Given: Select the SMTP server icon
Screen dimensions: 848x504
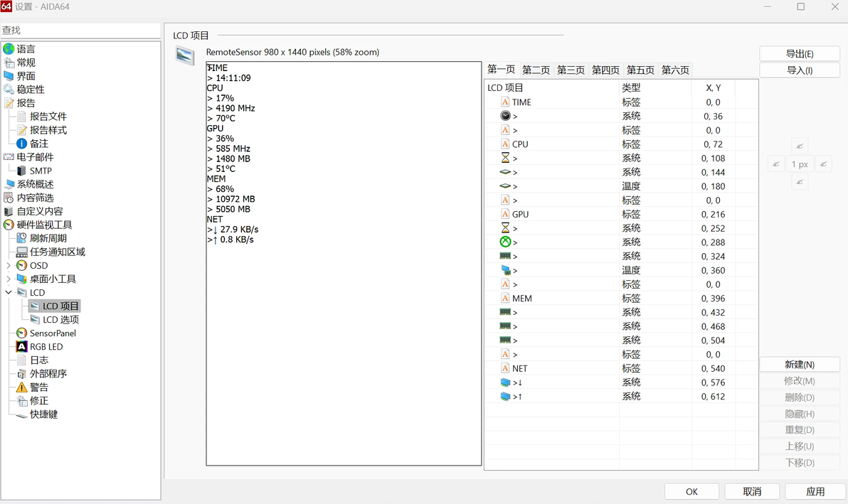Looking at the screenshot, I should click(21, 171).
